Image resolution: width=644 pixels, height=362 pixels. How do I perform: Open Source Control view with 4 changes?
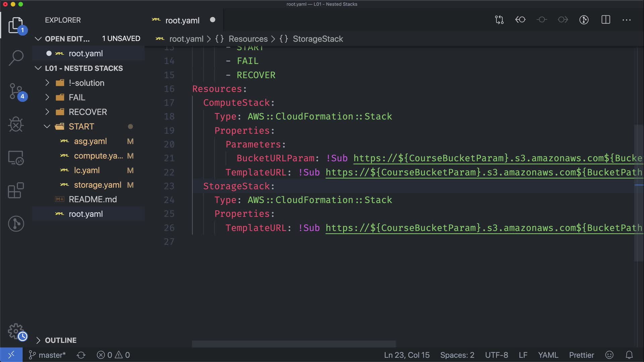pyautogui.click(x=16, y=91)
